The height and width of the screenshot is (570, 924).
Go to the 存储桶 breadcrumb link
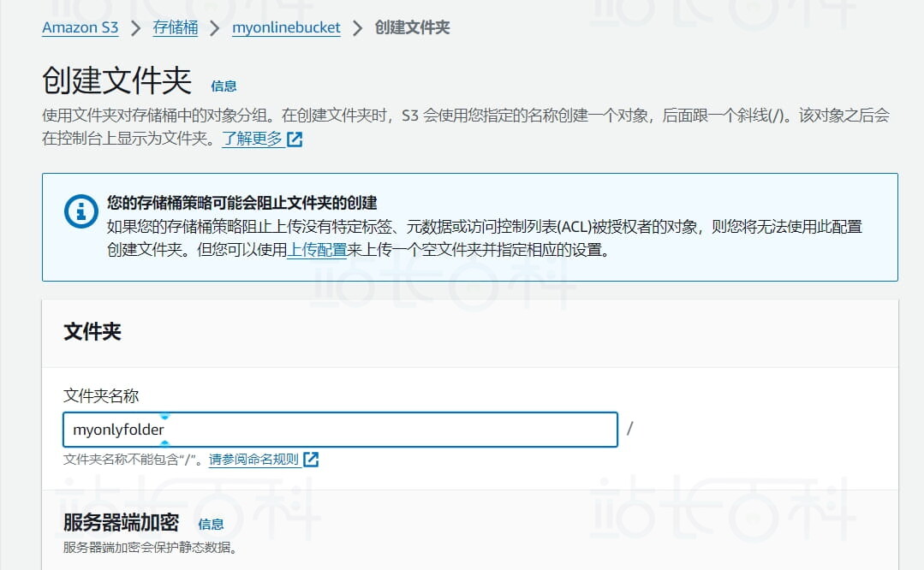[175, 27]
